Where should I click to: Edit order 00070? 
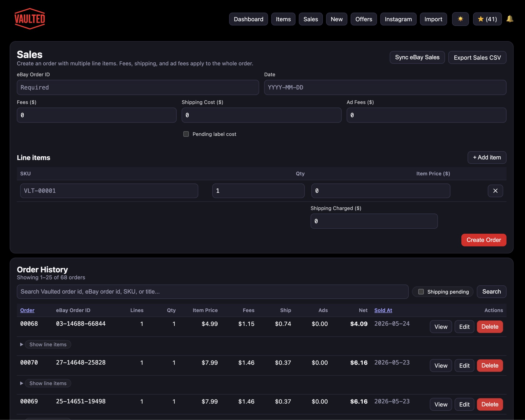[x=464, y=365]
